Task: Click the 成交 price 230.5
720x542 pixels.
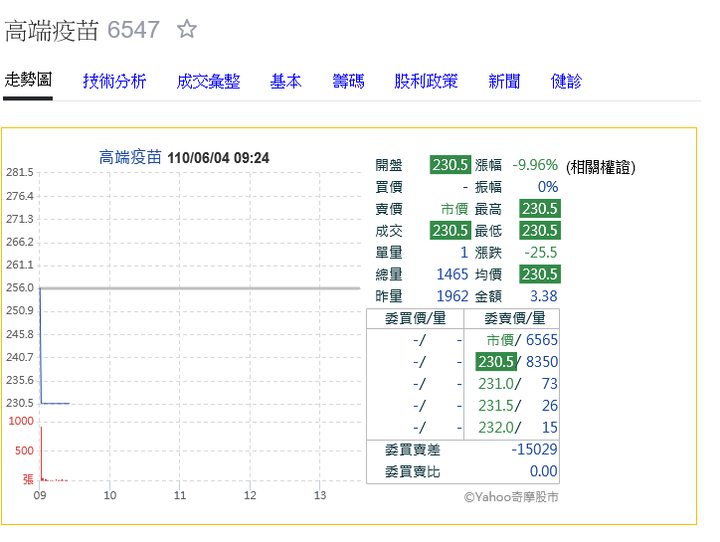Action: (450, 230)
